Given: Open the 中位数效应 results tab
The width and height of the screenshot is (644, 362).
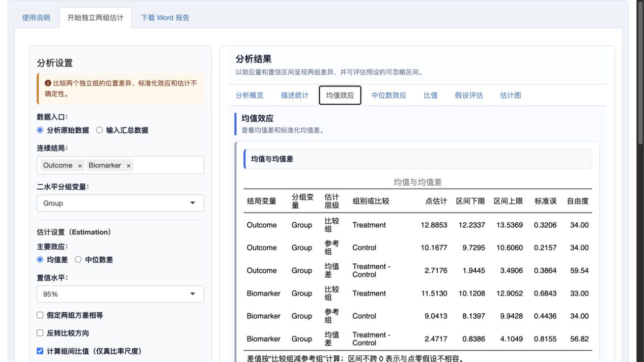Looking at the screenshot, I should [x=389, y=95].
